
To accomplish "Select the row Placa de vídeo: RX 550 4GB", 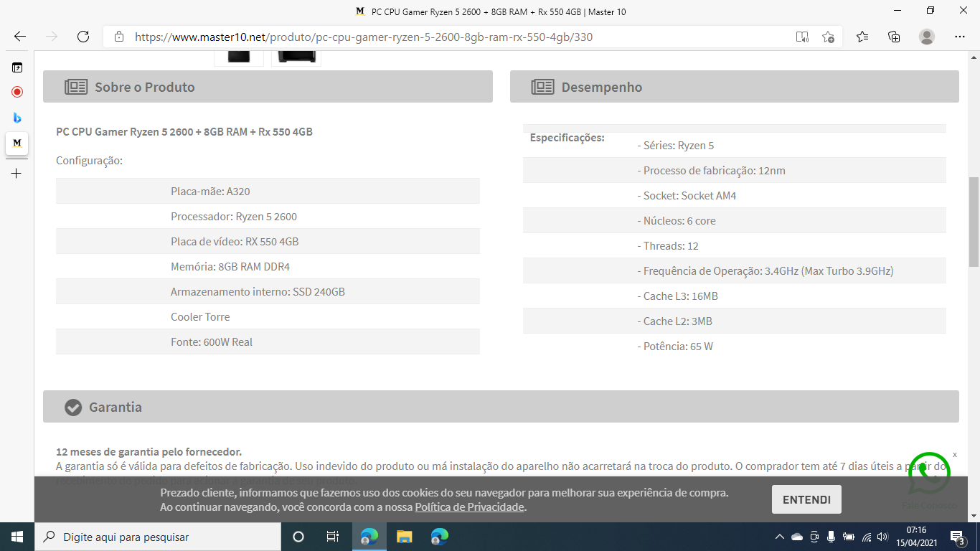I will (x=268, y=241).
